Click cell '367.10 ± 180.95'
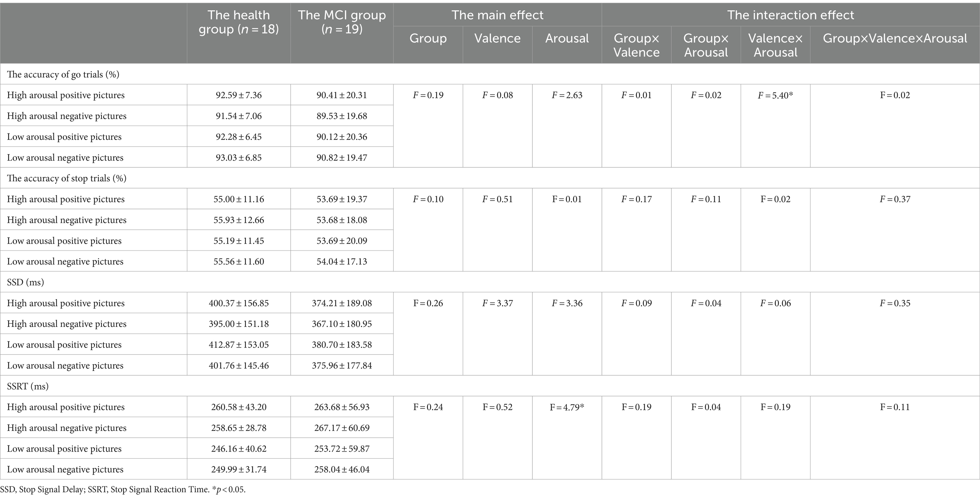Viewport: 980px width, 499px height. point(341,324)
